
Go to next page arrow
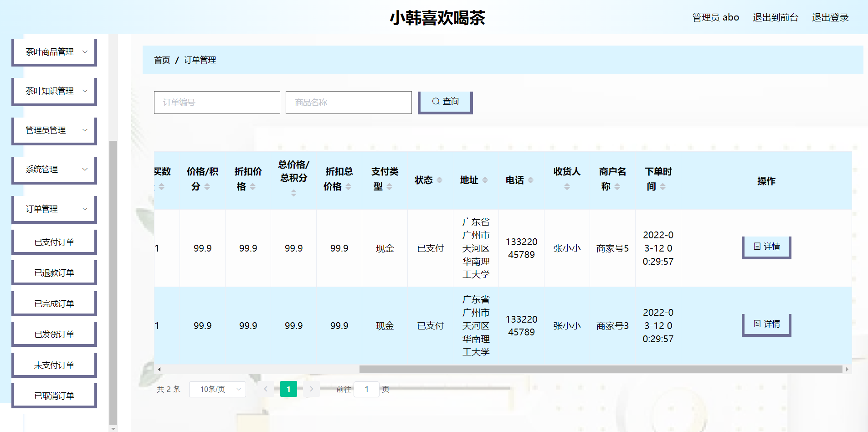(311, 389)
